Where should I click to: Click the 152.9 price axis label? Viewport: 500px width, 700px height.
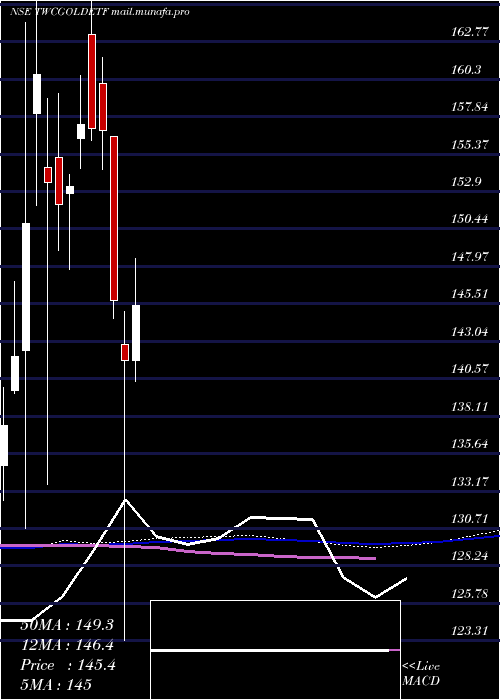point(464,182)
